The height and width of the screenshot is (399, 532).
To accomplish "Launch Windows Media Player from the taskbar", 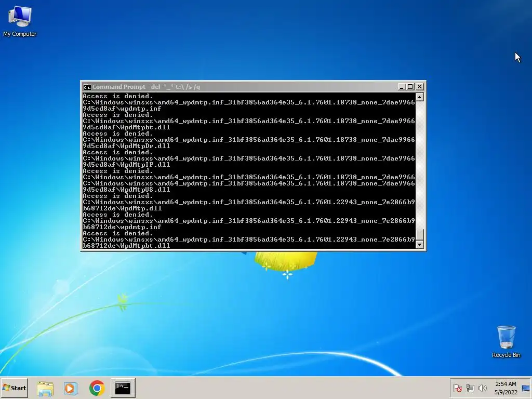I will 71,388.
